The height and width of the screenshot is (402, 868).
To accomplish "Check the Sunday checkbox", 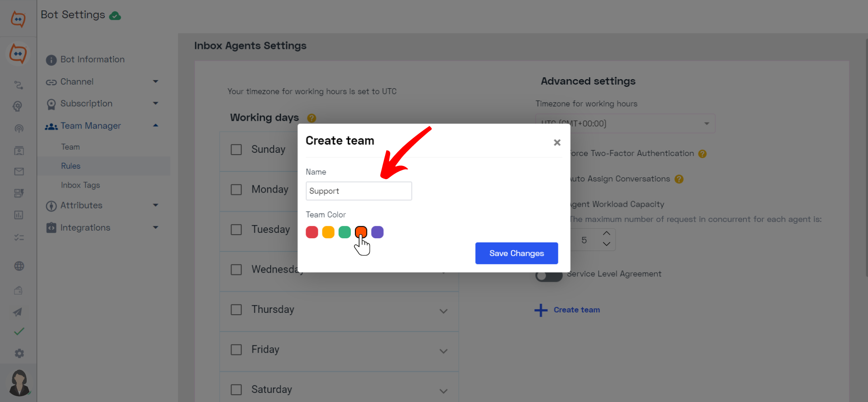I will pyautogui.click(x=236, y=150).
